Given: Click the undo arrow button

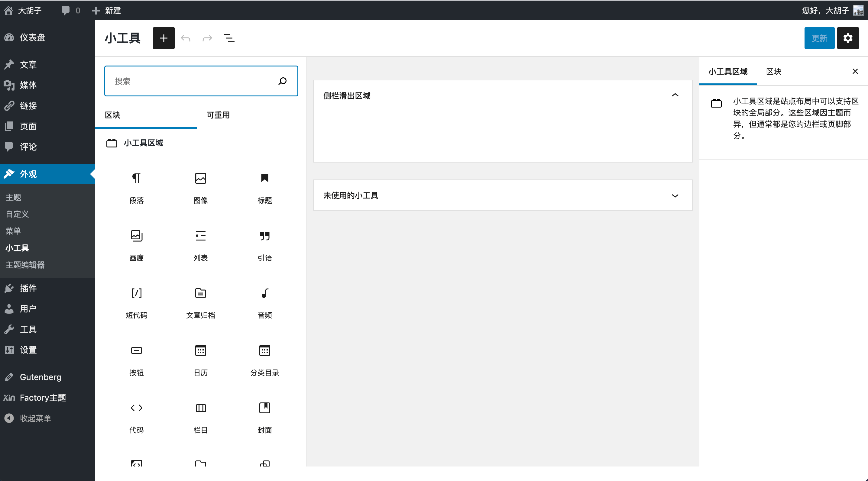Looking at the screenshot, I should (186, 38).
